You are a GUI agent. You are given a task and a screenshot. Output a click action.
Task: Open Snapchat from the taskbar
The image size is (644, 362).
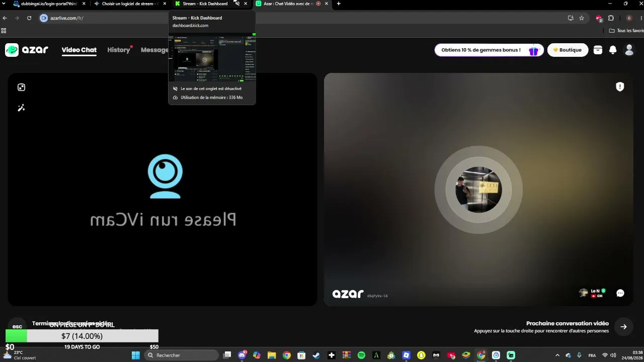click(421, 355)
